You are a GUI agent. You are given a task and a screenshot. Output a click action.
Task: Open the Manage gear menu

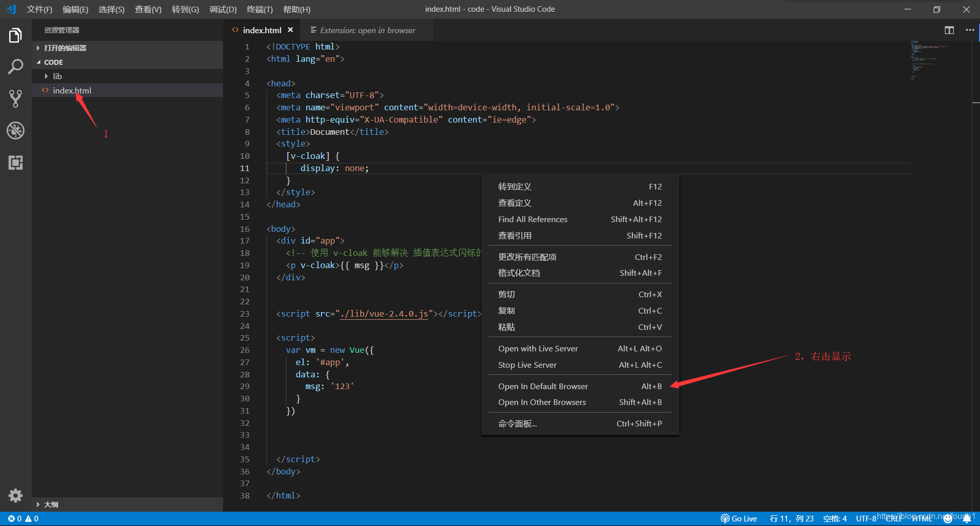(x=15, y=495)
